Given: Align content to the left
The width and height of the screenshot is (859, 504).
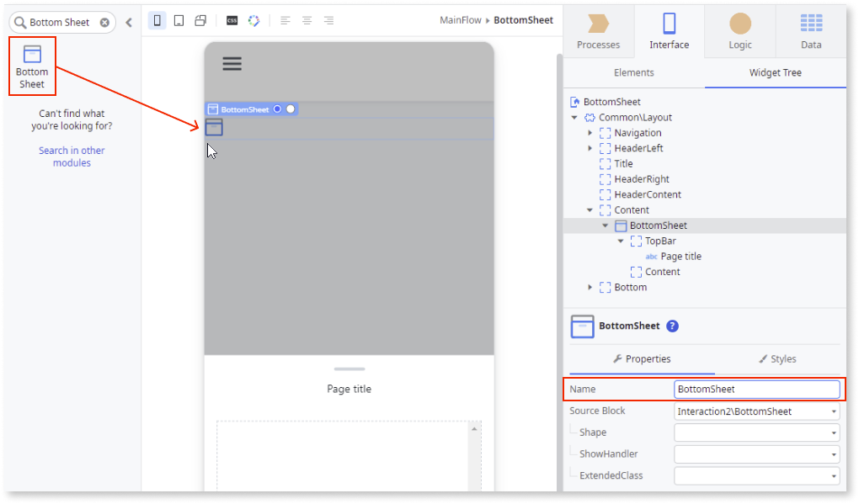Looking at the screenshot, I should coord(285,21).
